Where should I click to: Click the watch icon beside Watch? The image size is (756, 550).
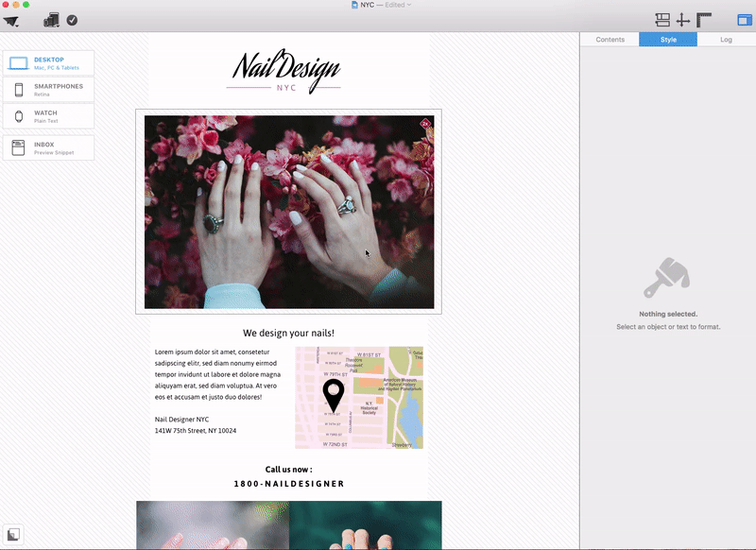[19, 116]
